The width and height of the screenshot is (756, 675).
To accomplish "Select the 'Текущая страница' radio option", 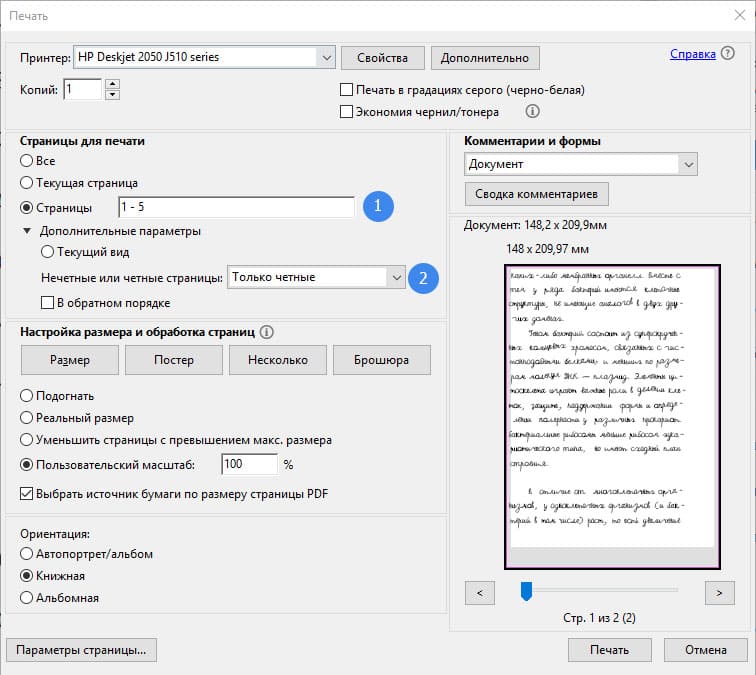I will 26,184.
